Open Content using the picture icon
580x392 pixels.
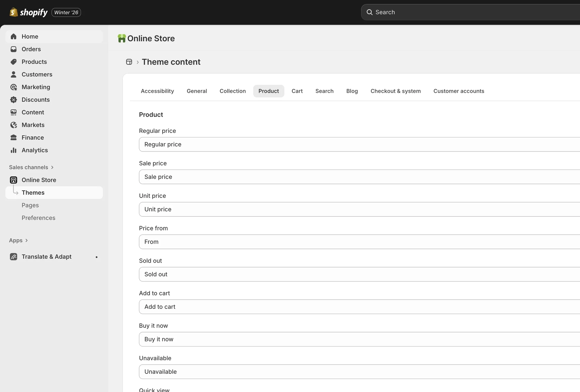tap(14, 112)
